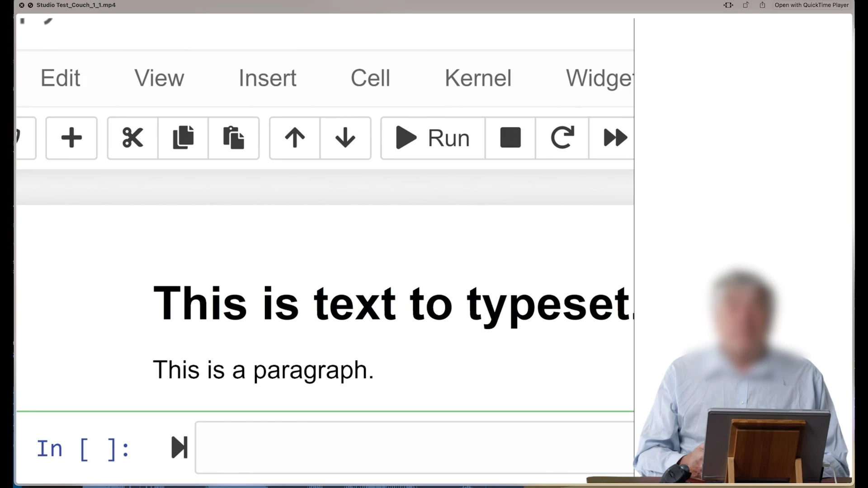Viewport: 868px width, 488px height.
Task: Expand the Cell menu dropdown
Action: click(370, 78)
